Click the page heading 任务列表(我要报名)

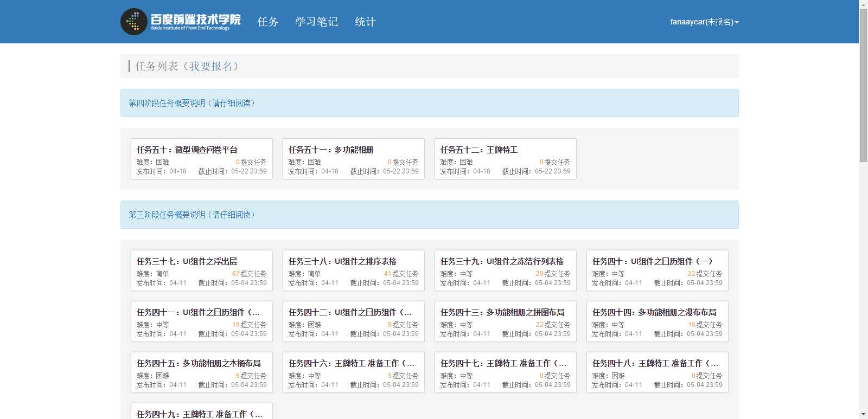(x=187, y=66)
